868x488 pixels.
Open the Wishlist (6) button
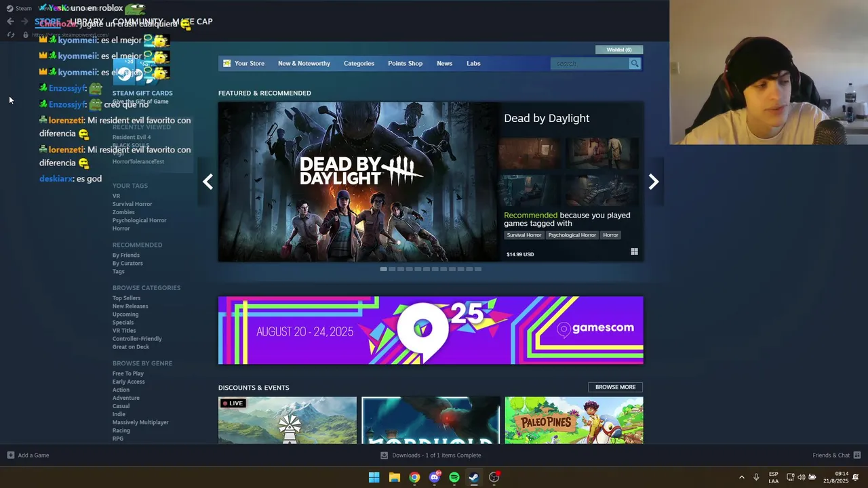point(619,49)
